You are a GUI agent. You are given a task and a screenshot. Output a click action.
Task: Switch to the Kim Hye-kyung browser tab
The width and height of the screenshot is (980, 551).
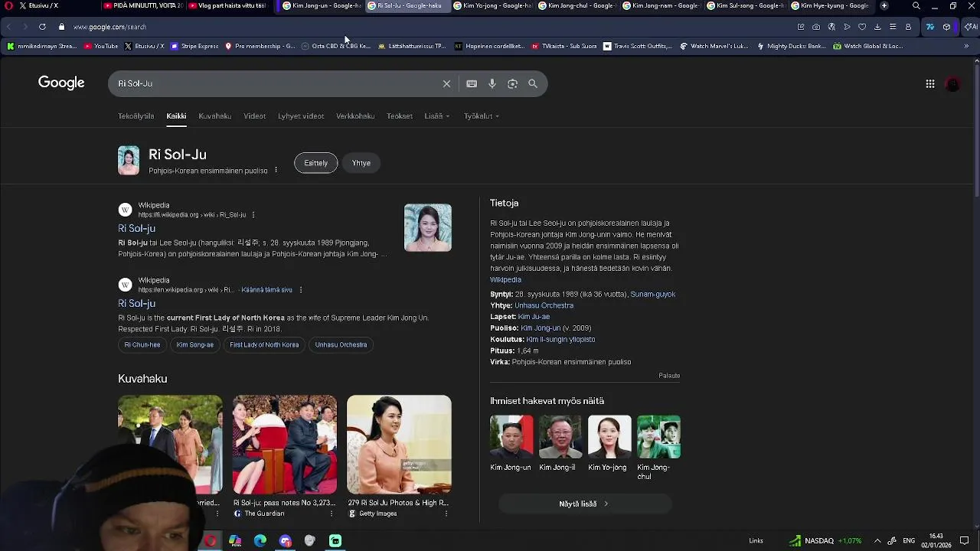click(x=830, y=5)
